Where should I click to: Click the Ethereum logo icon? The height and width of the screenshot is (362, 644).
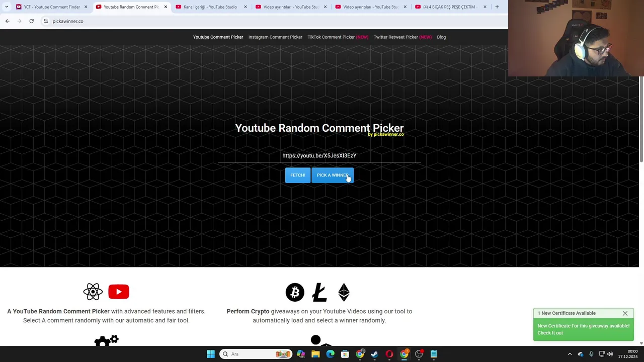pos(344,292)
